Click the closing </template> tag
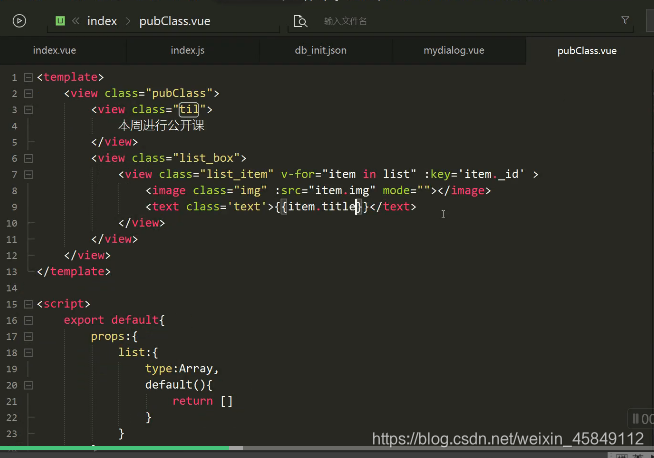Screen dimensions: 654x458 (74, 272)
